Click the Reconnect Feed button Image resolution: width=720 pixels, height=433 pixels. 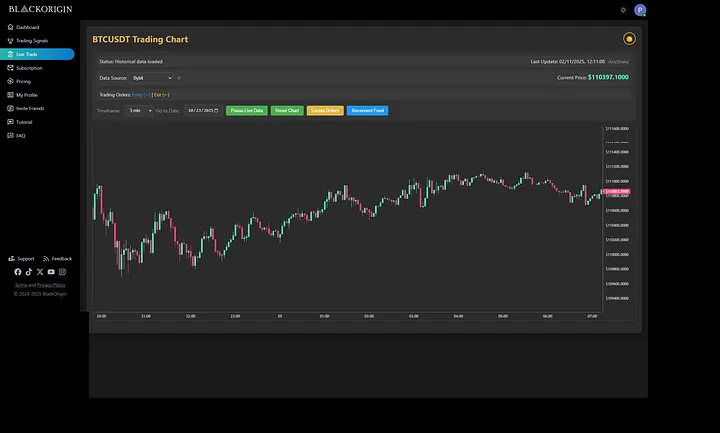(367, 110)
